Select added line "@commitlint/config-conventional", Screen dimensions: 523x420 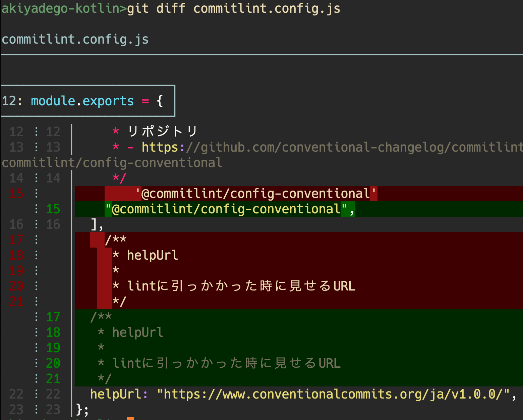point(230,209)
